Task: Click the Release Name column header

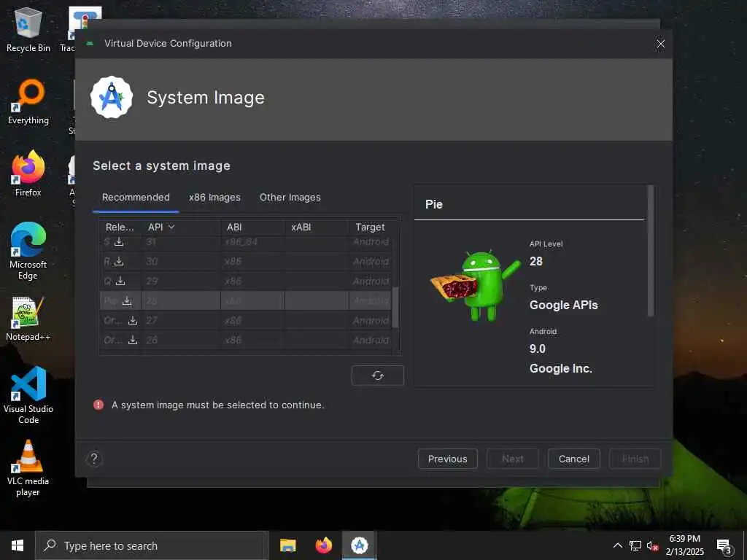Action: click(120, 227)
